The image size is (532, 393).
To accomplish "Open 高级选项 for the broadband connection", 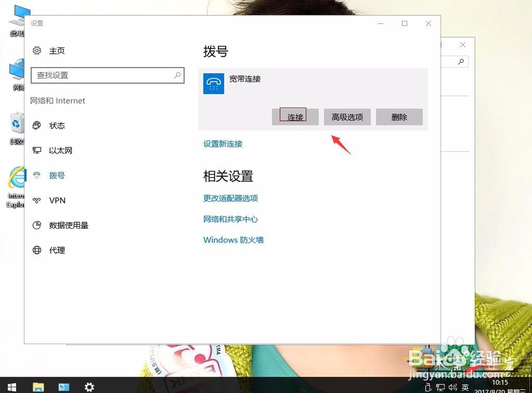I will pyautogui.click(x=347, y=116).
